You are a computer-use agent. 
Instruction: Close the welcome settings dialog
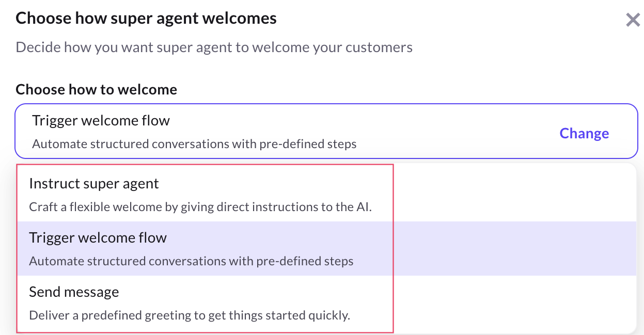pos(633,20)
